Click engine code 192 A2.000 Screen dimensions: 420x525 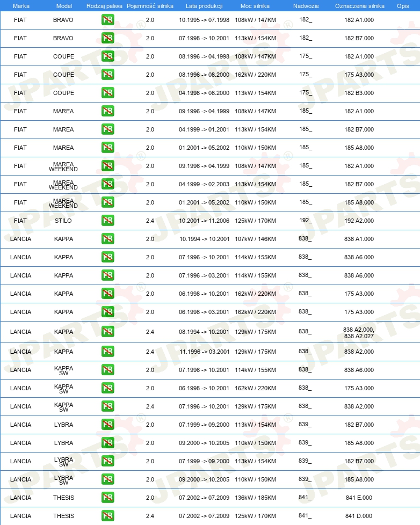[359, 221]
